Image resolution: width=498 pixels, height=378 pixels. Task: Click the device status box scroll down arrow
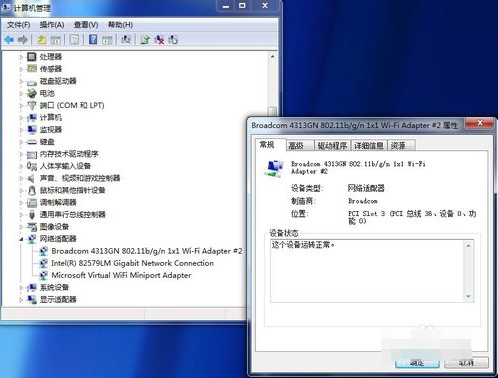pyautogui.click(x=468, y=296)
